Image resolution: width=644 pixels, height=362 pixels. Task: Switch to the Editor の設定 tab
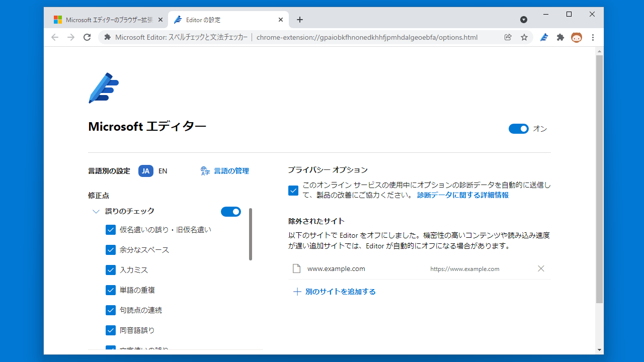(229, 20)
